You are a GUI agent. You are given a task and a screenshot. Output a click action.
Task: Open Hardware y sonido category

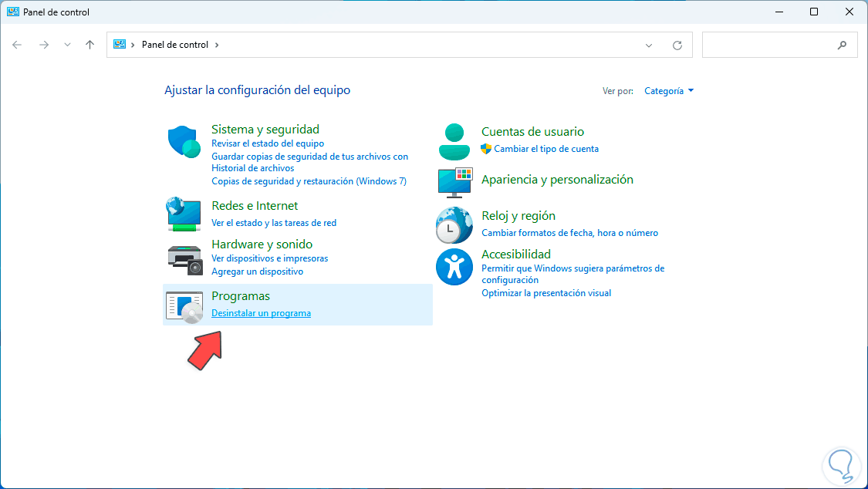click(262, 244)
